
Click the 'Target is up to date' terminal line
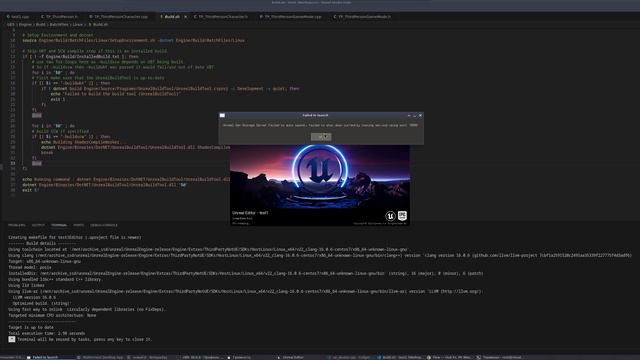click(x=31, y=327)
